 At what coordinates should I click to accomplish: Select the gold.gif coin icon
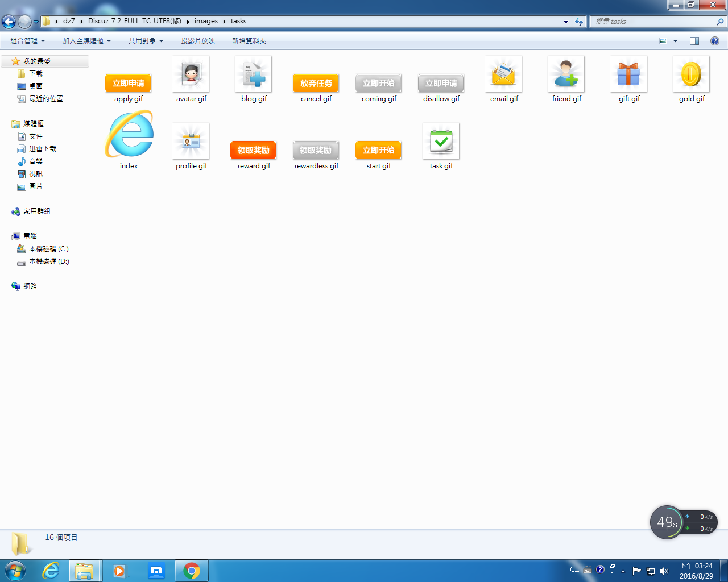point(692,74)
